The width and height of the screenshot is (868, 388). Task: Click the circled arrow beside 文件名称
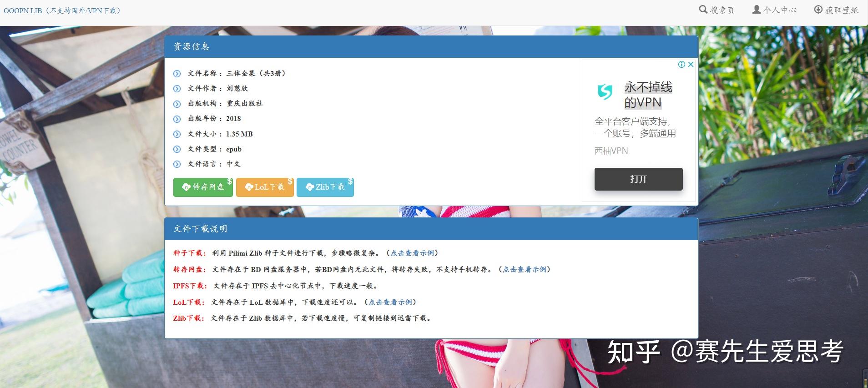pos(177,74)
